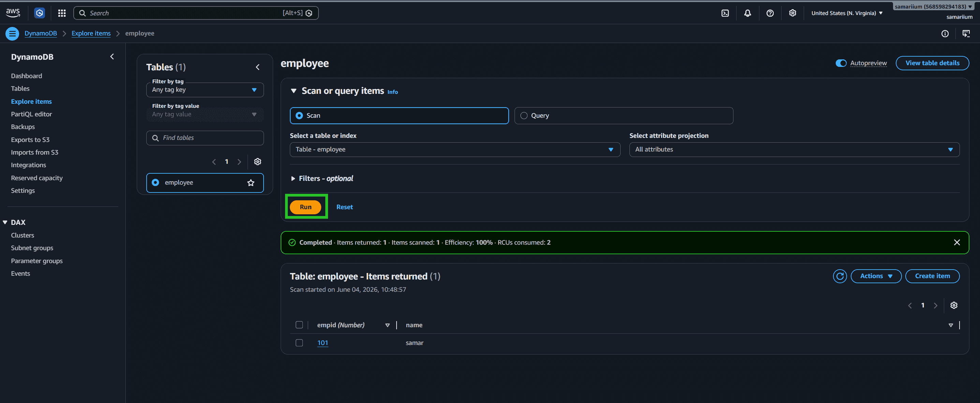Select the Scan radio option
Viewport: 980px width, 403px height.
299,116
